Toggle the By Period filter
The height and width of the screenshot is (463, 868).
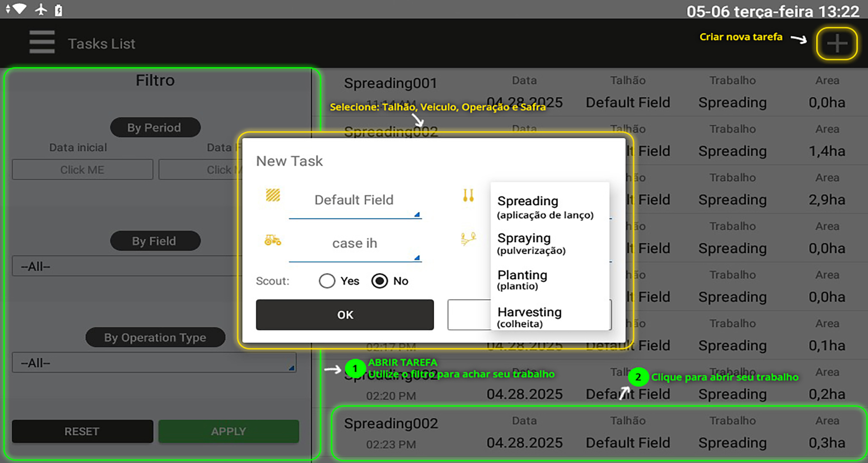[x=155, y=128]
